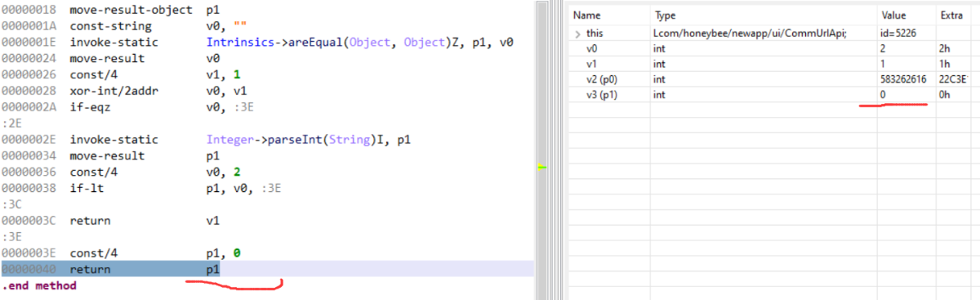Click the value 0 of v3 (p1)
The width and height of the screenshot is (980, 300).
883,96
